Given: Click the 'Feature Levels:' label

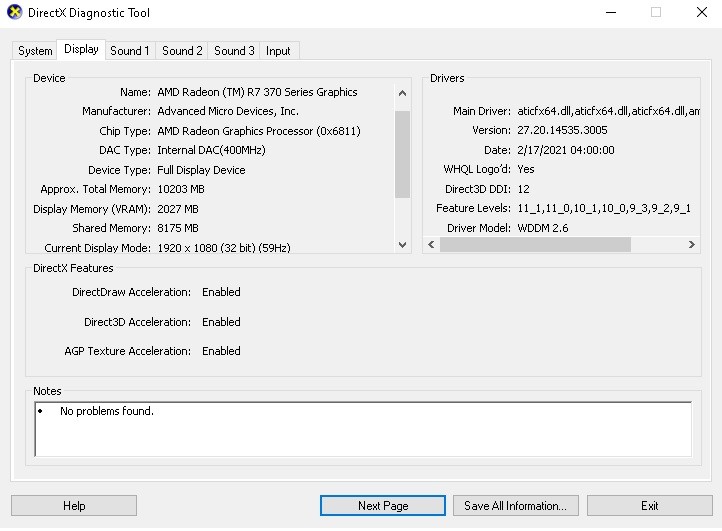Looking at the screenshot, I should 473,208.
